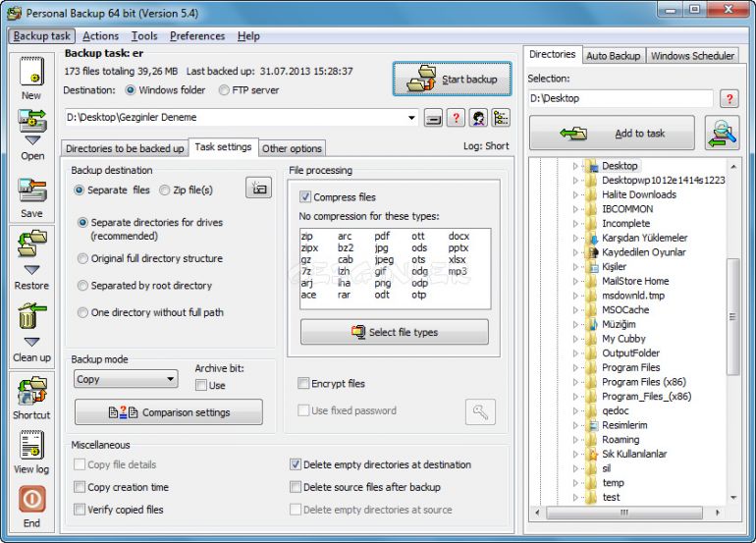This screenshot has height=543, width=756.
Task: Select Separated by root directory option
Action: tap(82, 286)
